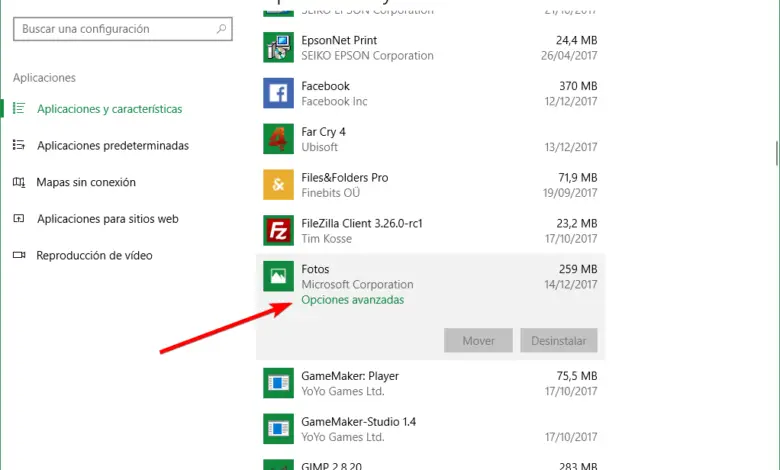The image size is (780, 470).
Task: Click the Aplicaciones section heading
Action: (x=44, y=78)
